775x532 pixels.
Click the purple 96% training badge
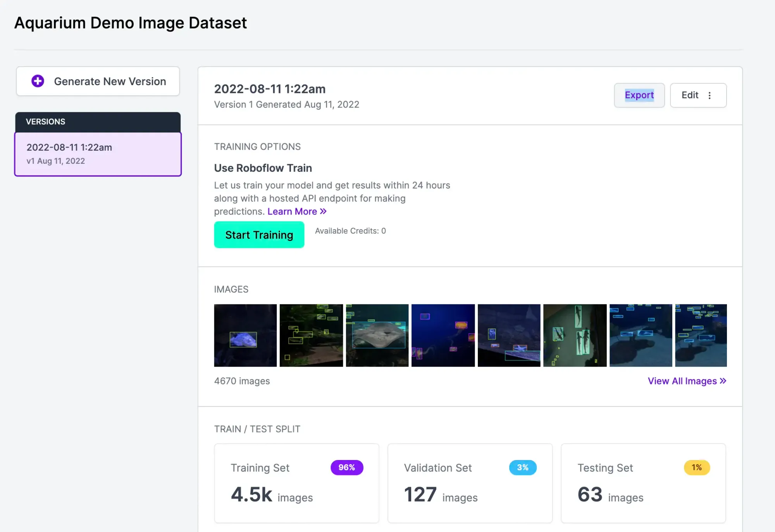pos(346,467)
